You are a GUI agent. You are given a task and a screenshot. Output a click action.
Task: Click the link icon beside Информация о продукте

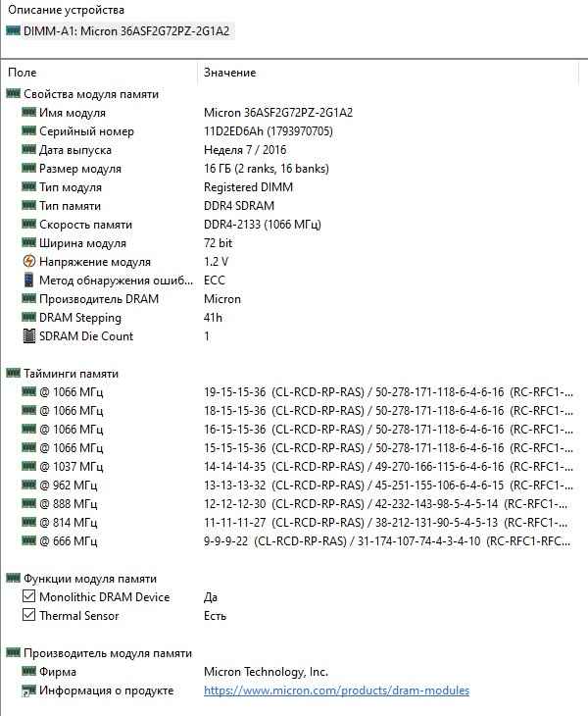[x=28, y=690]
